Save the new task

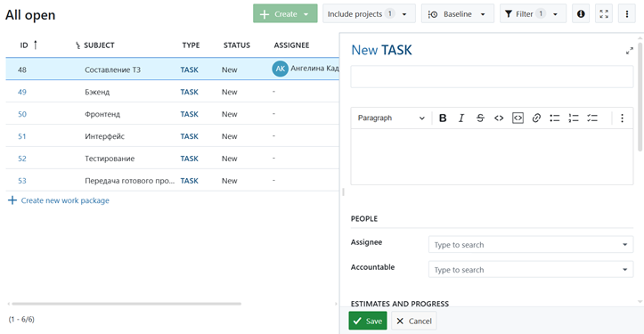[x=368, y=321]
